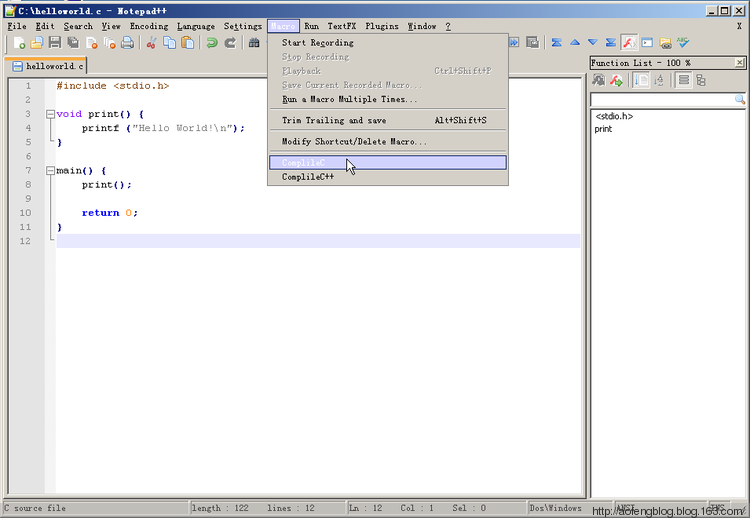Open the Window menu
Viewport: 750px width, 518px height.
point(422,26)
